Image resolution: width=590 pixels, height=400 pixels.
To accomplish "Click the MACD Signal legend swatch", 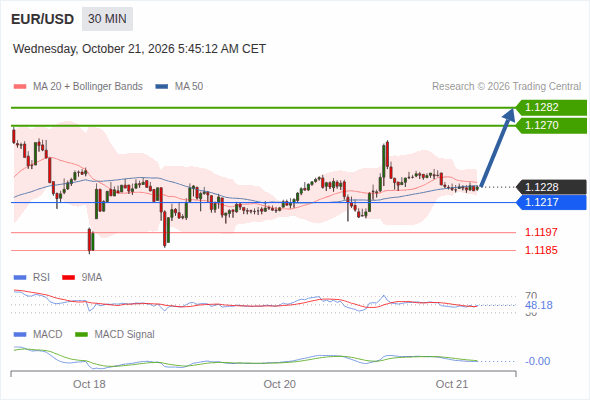I will pos(81,335).
